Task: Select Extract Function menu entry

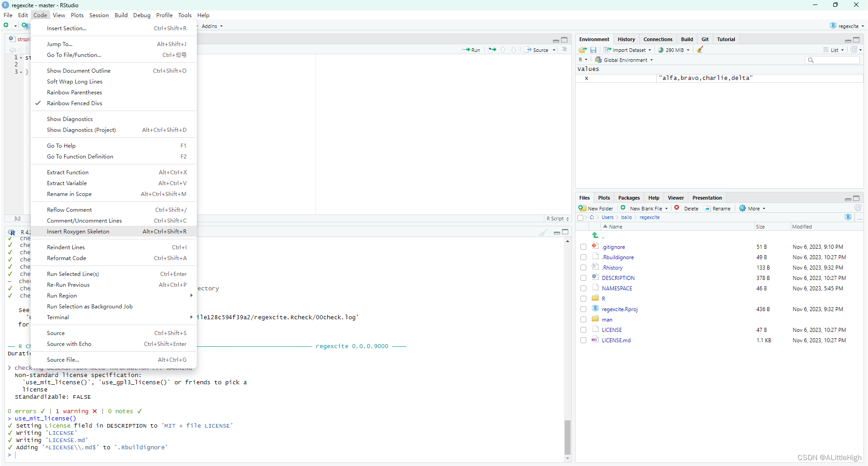Action: coord(114,172)
